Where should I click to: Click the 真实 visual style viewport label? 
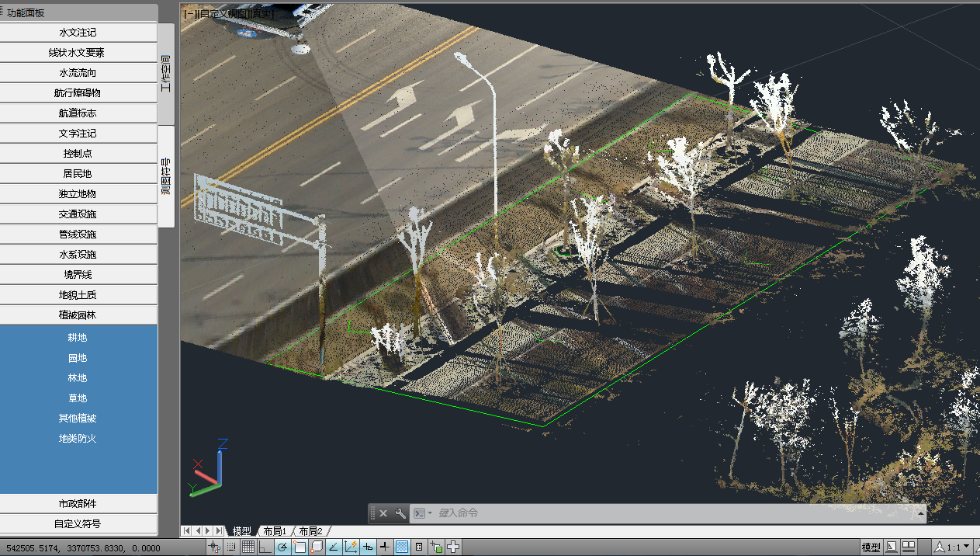264,13
